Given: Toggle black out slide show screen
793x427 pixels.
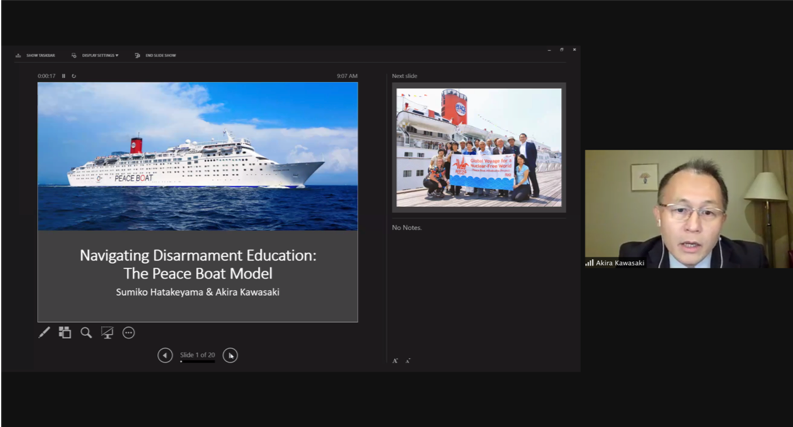Looking at the screenshot, I should [107, 332].
